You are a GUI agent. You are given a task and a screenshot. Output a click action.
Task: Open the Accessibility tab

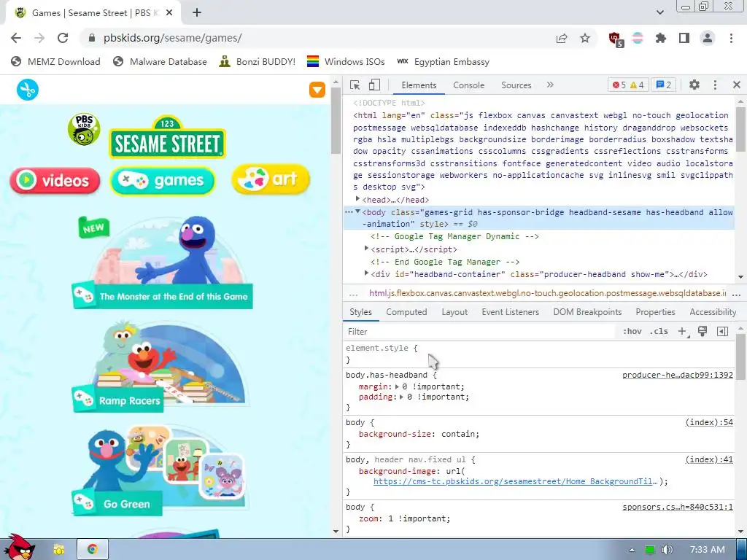click(713, 312)
